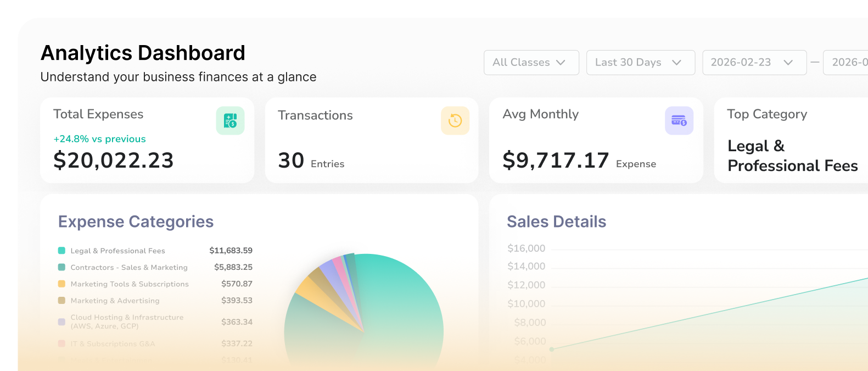This screenshot has width=868, height=371.
Task: Click the Marketing & Advertising legend label
Action: point(115,301)
